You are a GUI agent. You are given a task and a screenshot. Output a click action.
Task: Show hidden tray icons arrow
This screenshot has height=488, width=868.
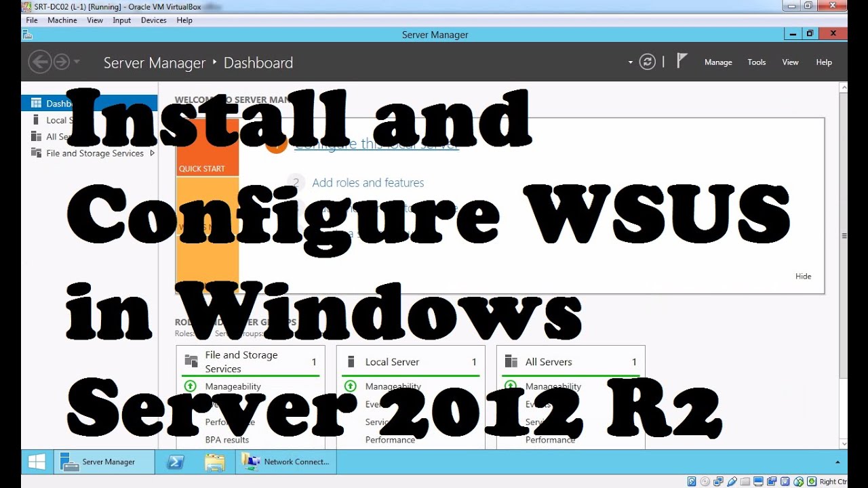pos(837,462)
